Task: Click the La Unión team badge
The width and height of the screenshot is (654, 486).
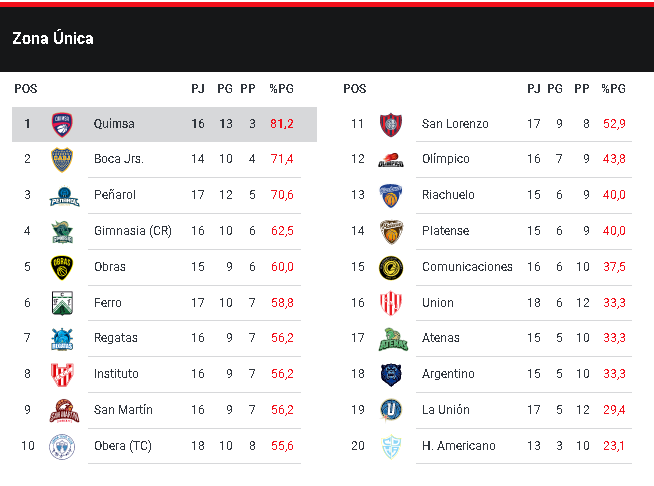Action: tap(390, 410)
